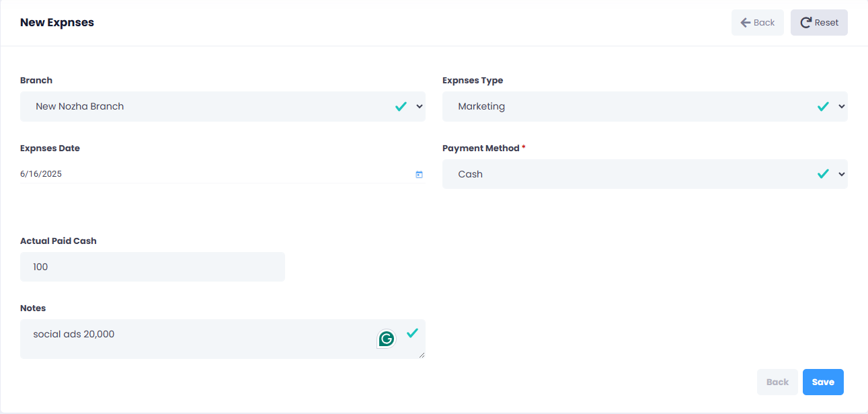868x414 pixels.
Task: Click the New Expnses page heading
Action: (57, 23)
